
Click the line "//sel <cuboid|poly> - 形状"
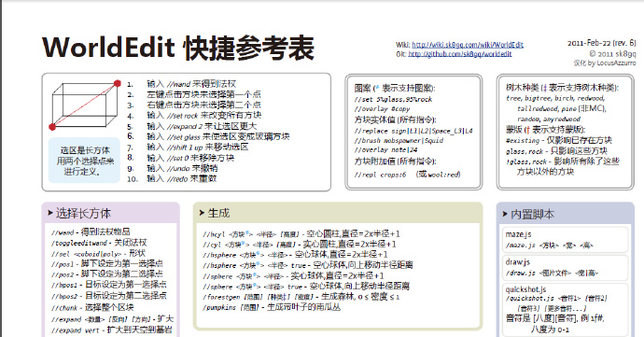[x=98, y=253]
